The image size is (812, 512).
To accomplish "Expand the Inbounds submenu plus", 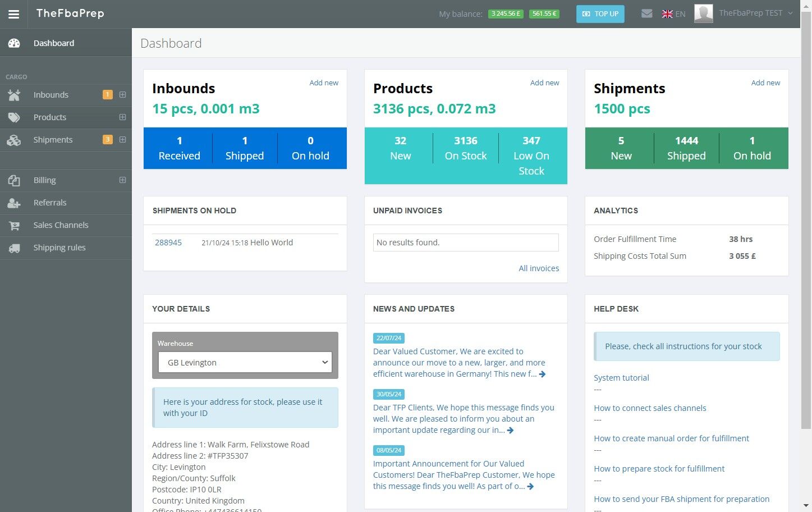I will pyautogui.click(x=122, y=95).
